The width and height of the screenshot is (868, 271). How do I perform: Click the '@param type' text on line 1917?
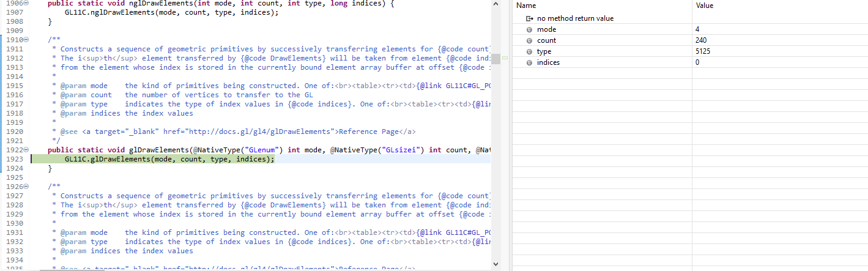point(84,104)
